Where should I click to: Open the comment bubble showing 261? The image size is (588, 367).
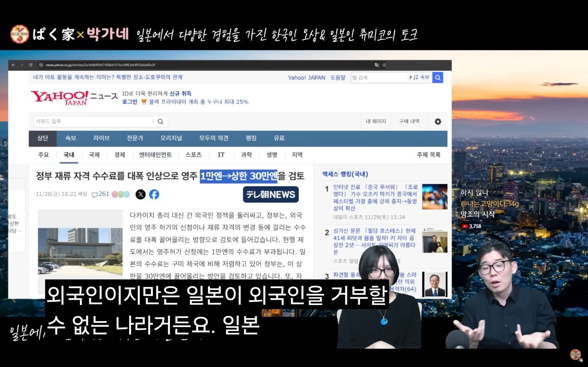(100, 194)
